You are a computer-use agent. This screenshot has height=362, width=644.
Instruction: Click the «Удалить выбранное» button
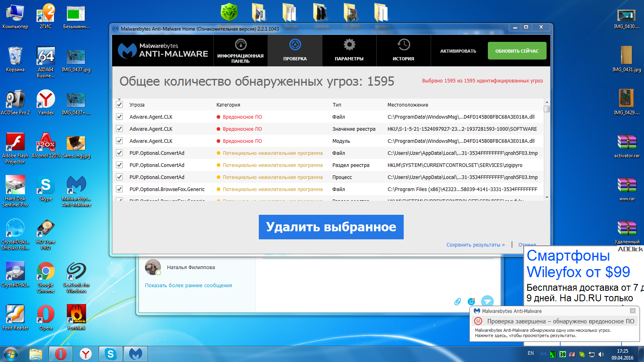(x=331, y=227)
